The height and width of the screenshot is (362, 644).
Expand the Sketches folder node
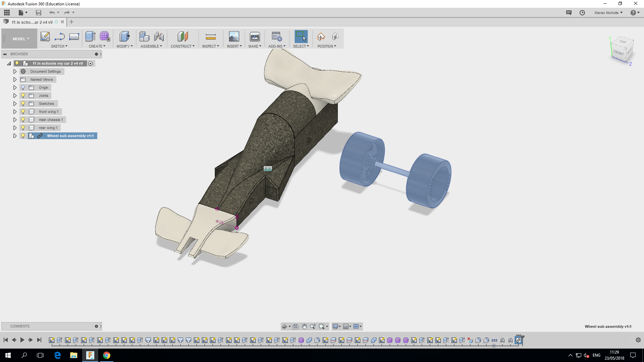pyautogui.click(x=15, y=104)
